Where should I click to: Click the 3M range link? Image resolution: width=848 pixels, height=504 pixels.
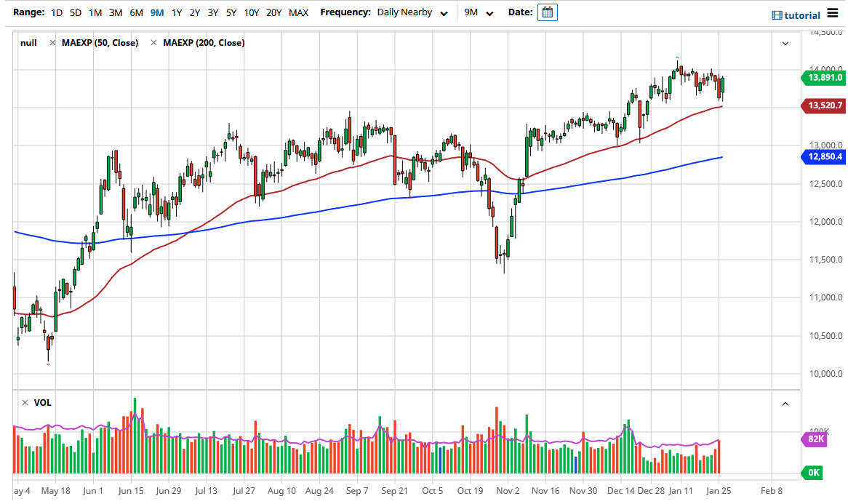click(114, 12)
